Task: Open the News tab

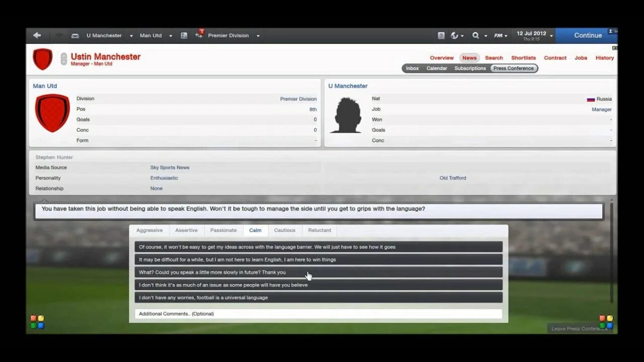Action: tap(469, 58)
